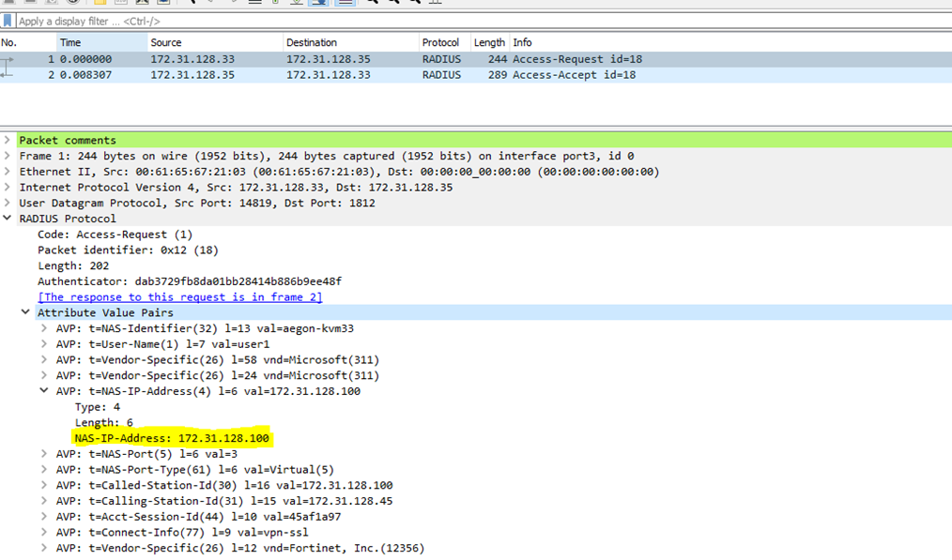Viewport: 952px width, 560px height.
Task: Click the display filter bookmark icon
Action: click(8, 21)
